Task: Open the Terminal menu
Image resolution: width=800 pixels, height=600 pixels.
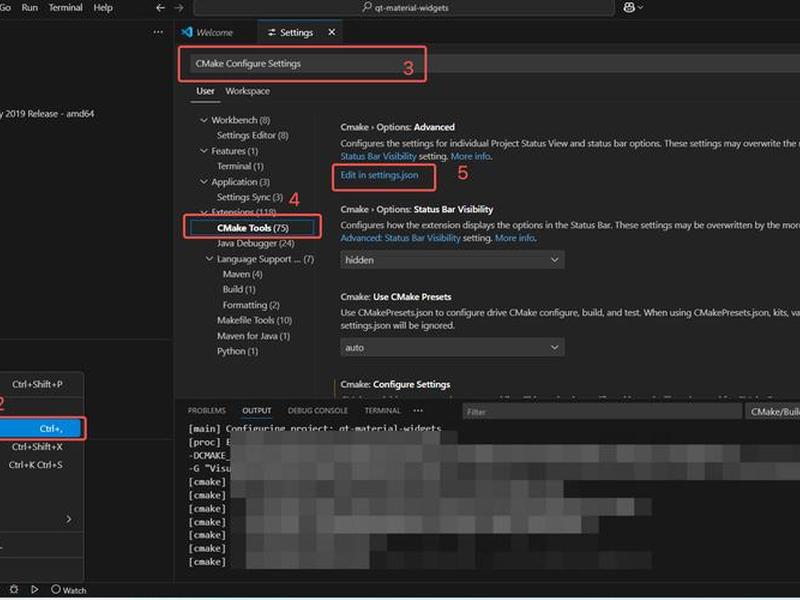Action: tap(65, 8)
